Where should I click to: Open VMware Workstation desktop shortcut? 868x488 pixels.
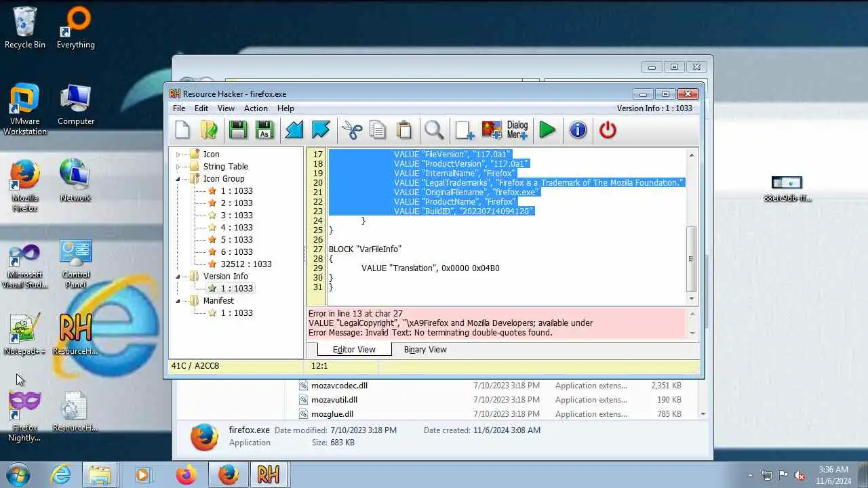(25, 110)
